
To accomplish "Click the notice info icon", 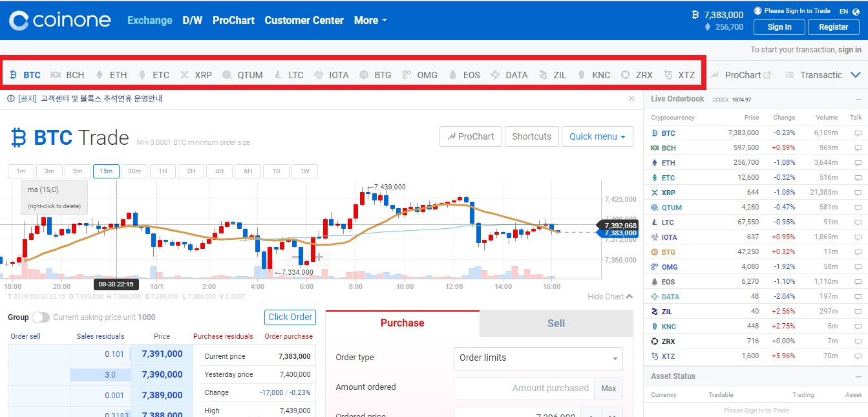I will pos(10,99).
